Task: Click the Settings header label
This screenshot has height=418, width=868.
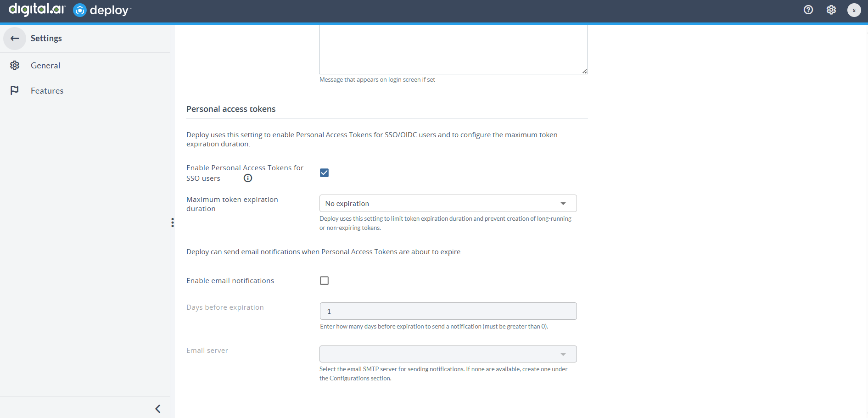Action: [x=46, y=39]
